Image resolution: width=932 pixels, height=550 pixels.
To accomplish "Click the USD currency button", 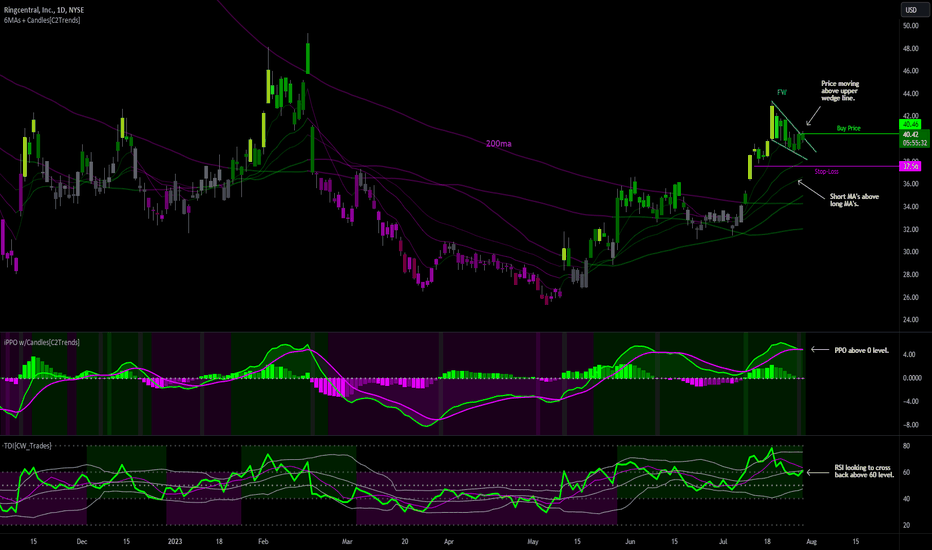I will 911,10.
